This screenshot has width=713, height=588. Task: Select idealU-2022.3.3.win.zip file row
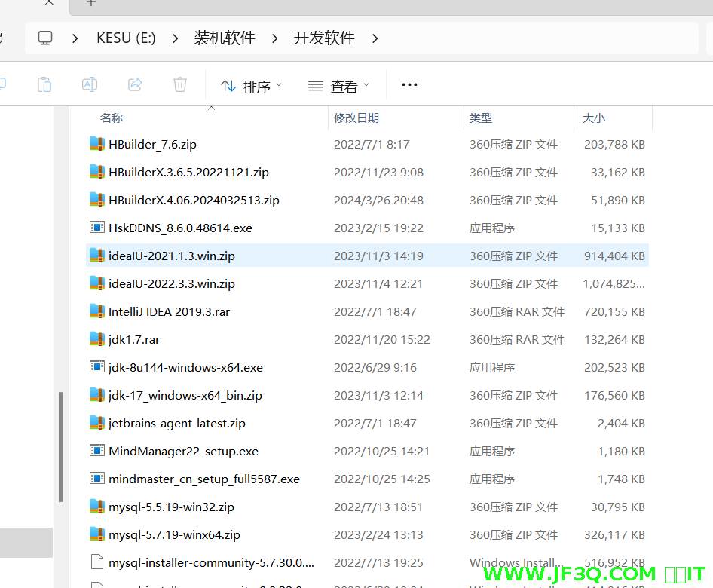point(172,284)
